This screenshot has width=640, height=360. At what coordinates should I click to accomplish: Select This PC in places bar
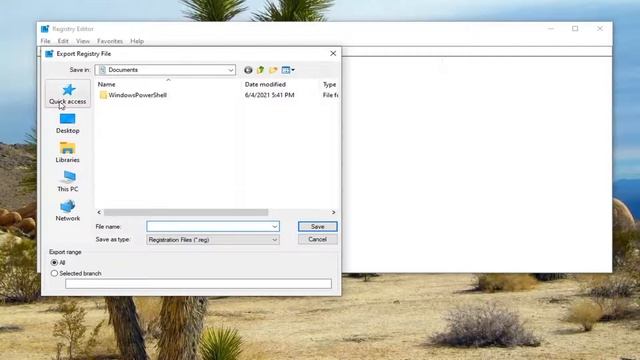(68, 182)
